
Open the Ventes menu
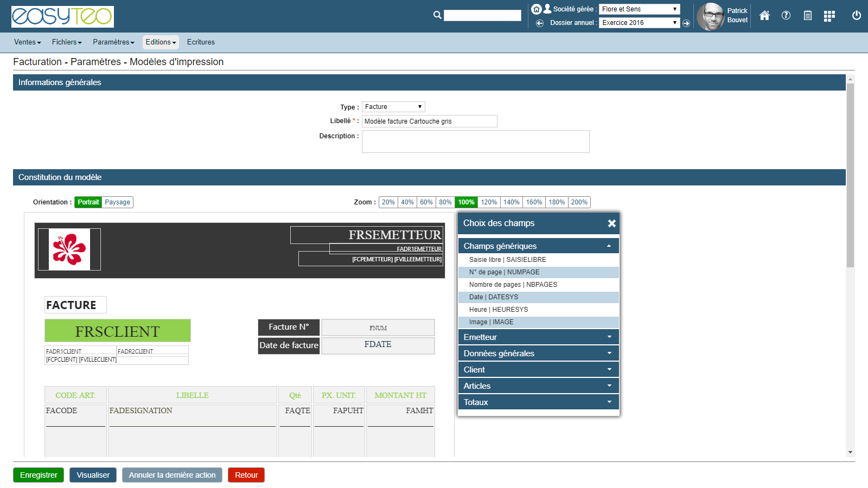(x=27, y=42)
